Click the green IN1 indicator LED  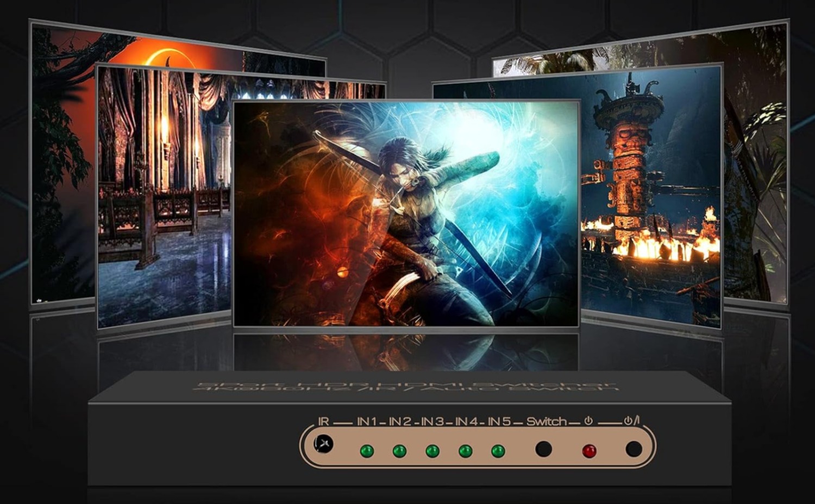(367, 451)
